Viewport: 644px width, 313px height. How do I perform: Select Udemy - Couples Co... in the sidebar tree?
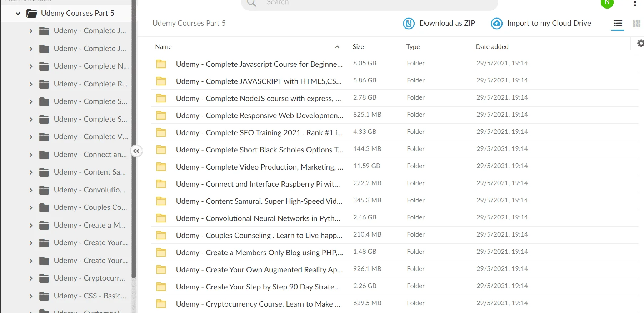[x=90, y=207]
